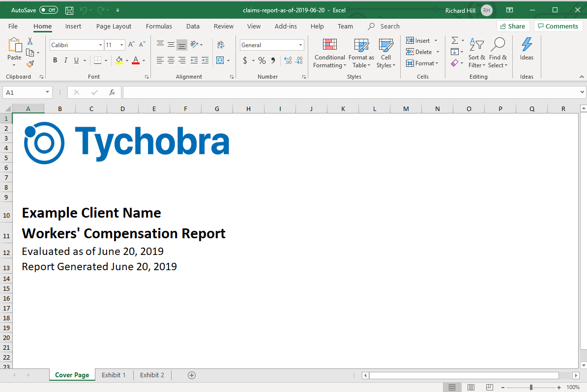Open the Data ribbon tab
Viewport: 587px width, 392px height.
[x=193, y=26]
